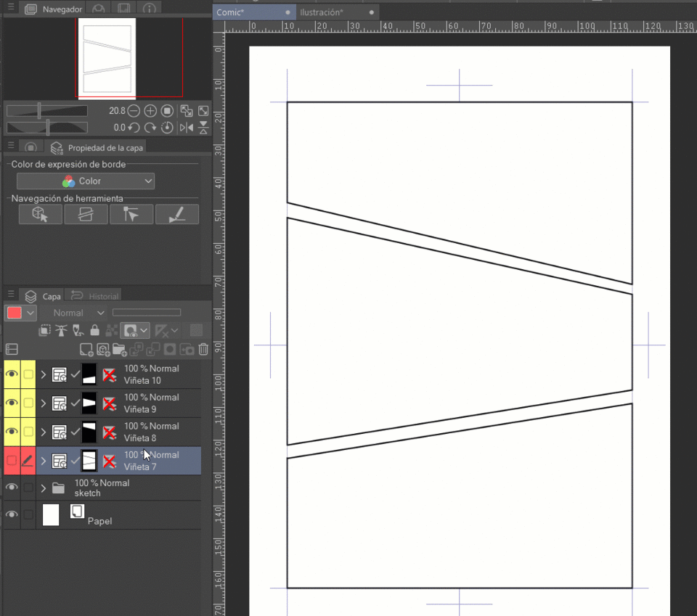Click the Navegador zoom slider
Image resolution: width=697 pixels, height=616 pixels.
(47, 111)
